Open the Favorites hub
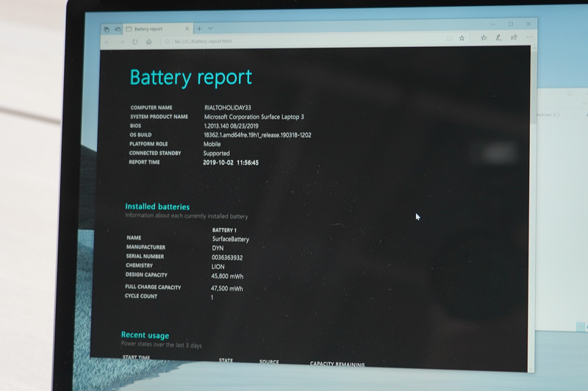588x391 pixels. tap(484, 37)
